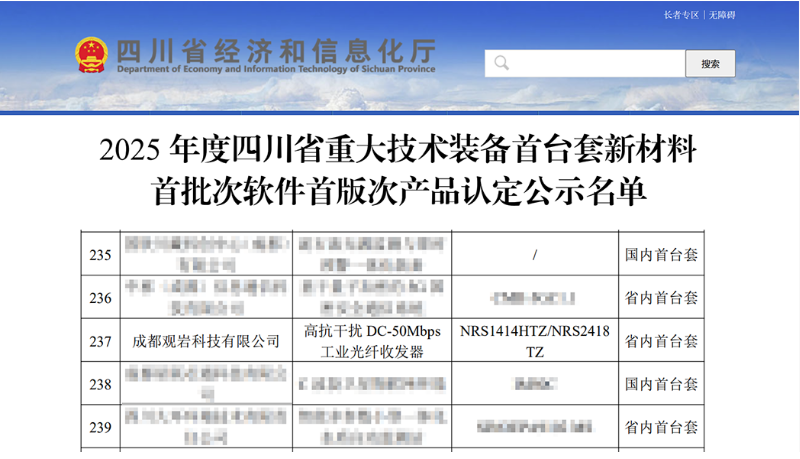800x459 pixels.
Task: Select row number 238 cell
Action: coord(101,384)
